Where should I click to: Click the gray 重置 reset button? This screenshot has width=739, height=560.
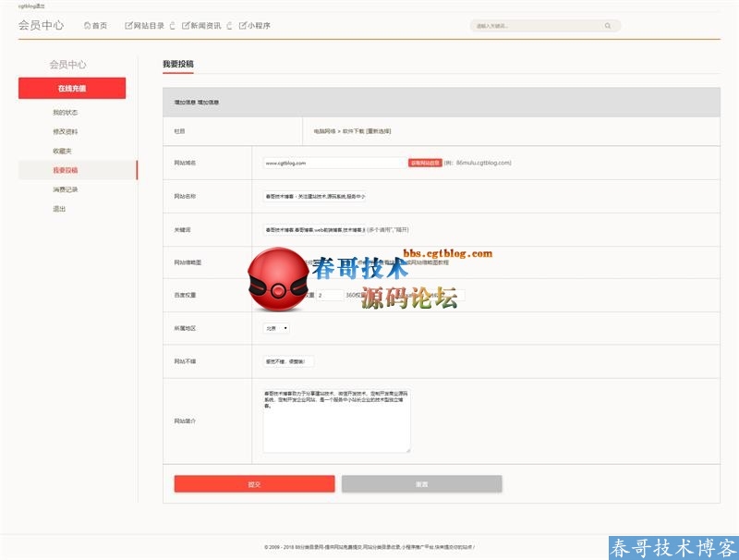click(421, 484)
